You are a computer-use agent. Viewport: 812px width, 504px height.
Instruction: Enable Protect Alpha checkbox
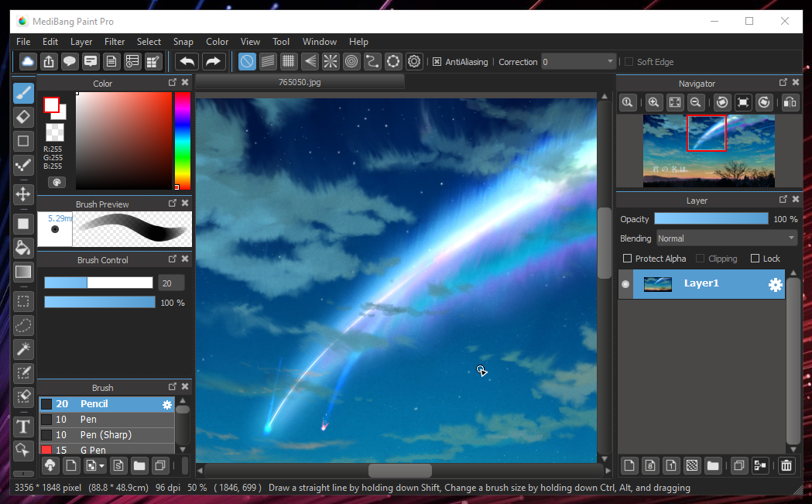click(627, 258)
